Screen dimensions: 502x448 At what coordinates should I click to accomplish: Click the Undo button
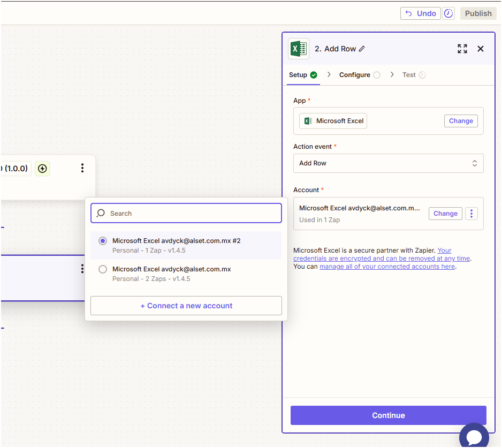tap(420, 13)
